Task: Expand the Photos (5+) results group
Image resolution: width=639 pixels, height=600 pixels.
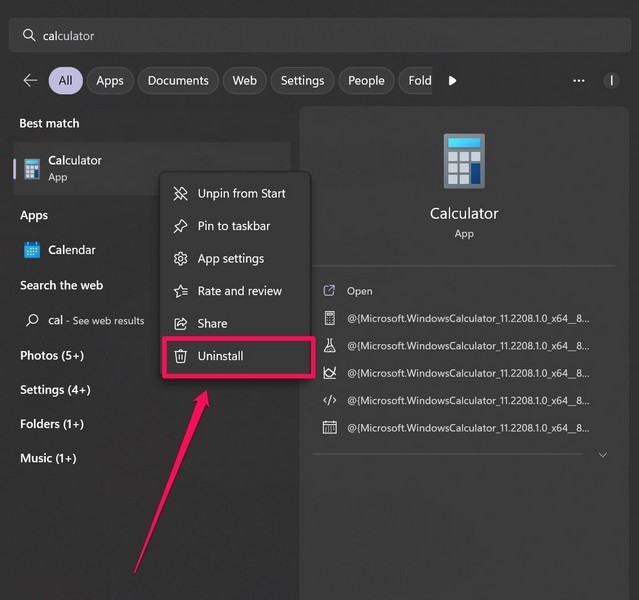Action: tap(52, 356)
